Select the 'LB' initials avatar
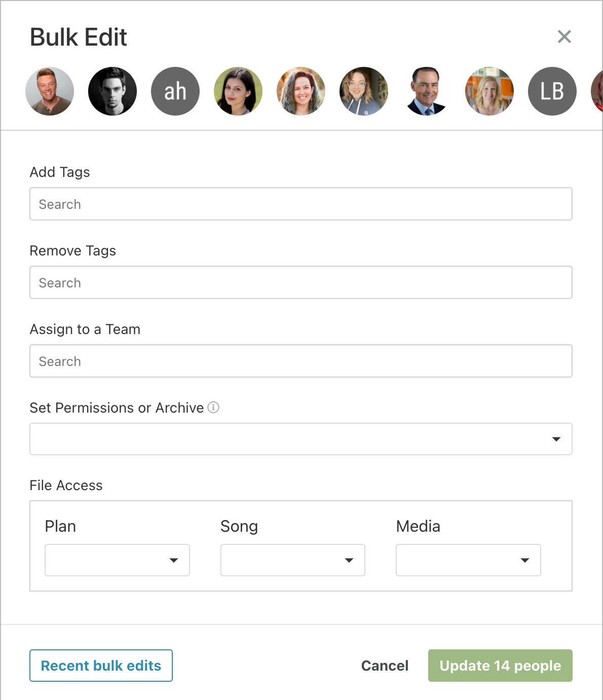Image resolution: width=603 pixels, height=700 pixels. coord(552,91)
